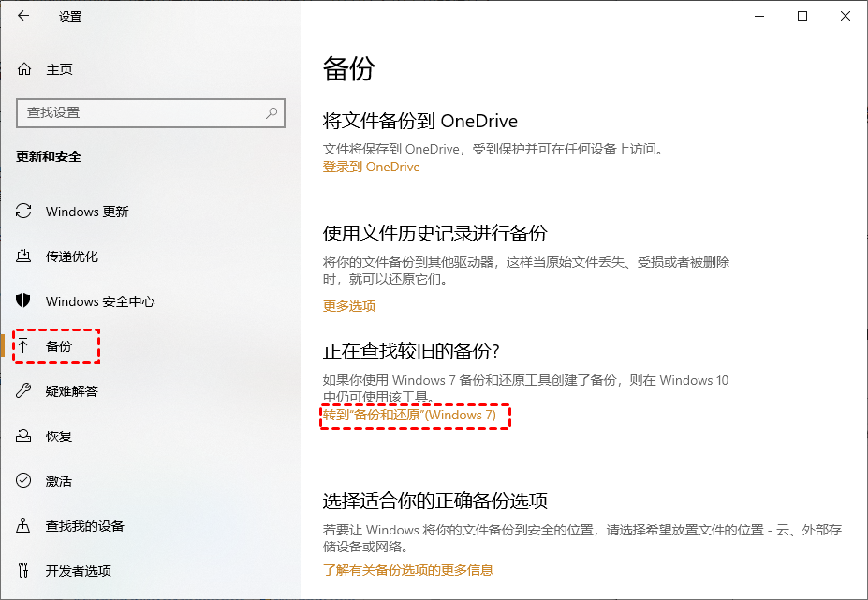Select the 备份 sidebar label
This screenshot has width=868, height=600.
pos(59,346)
